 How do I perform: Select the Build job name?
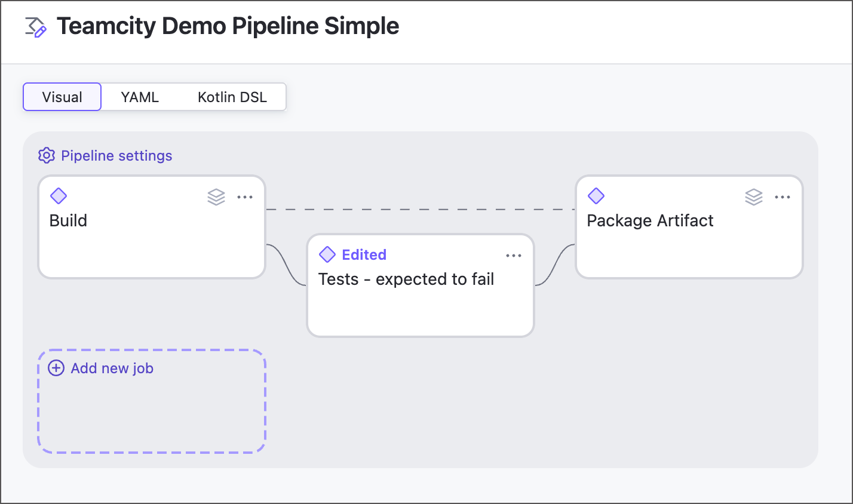[x=68, y=220]
